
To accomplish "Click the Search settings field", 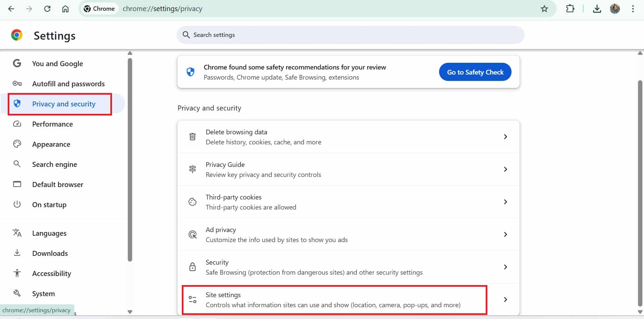I will click(x=350, y=35).
